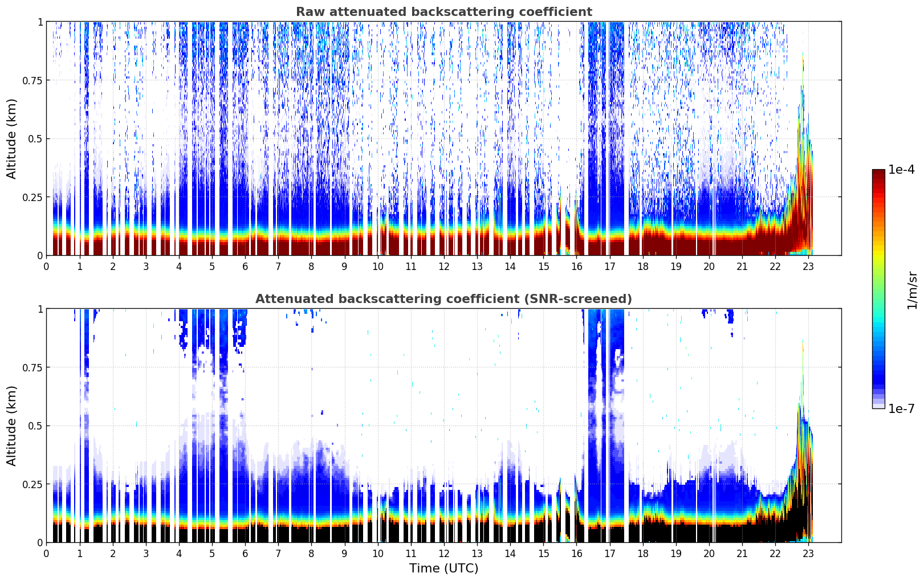Click hour tick '8' under the SNR-screened plot

pos(312,553)
